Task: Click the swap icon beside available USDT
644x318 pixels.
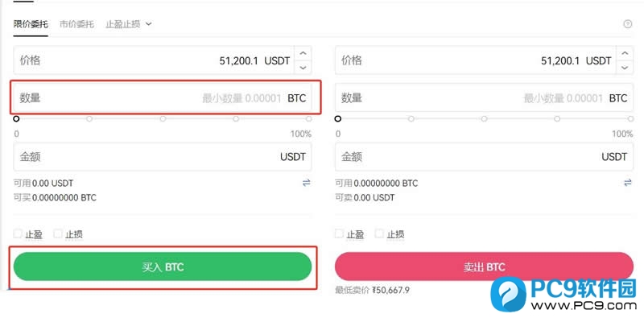Action: tap(307, 184)
